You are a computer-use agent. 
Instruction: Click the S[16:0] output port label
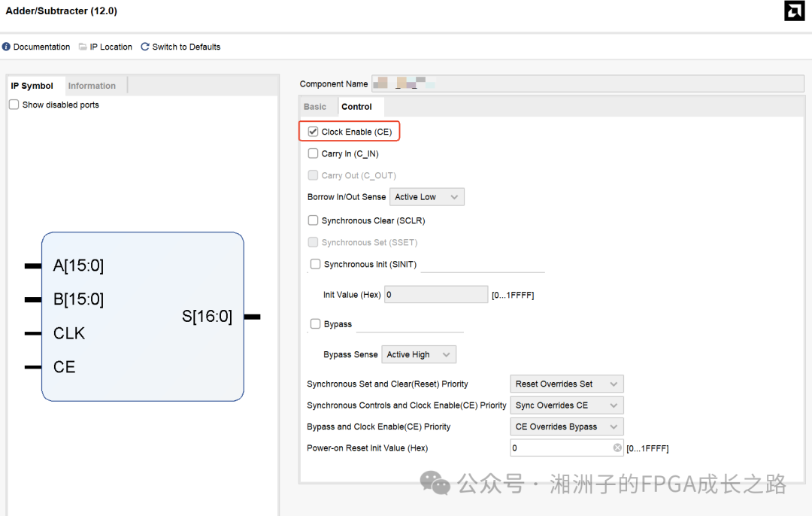point(207,316)
